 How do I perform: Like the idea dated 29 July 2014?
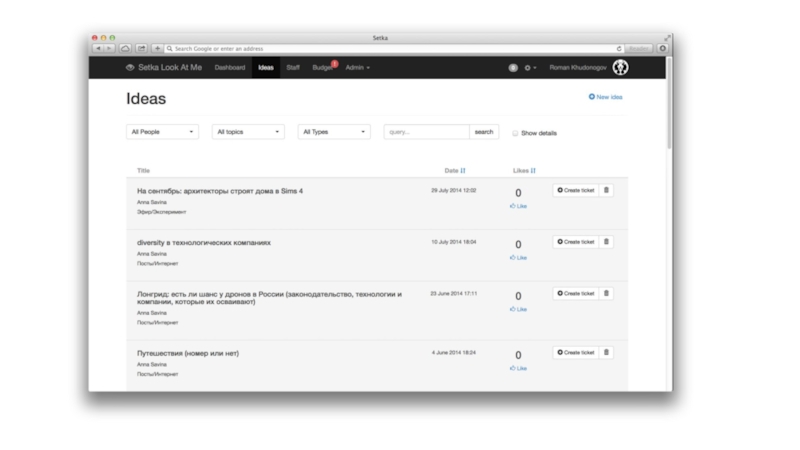coord(518,206)
